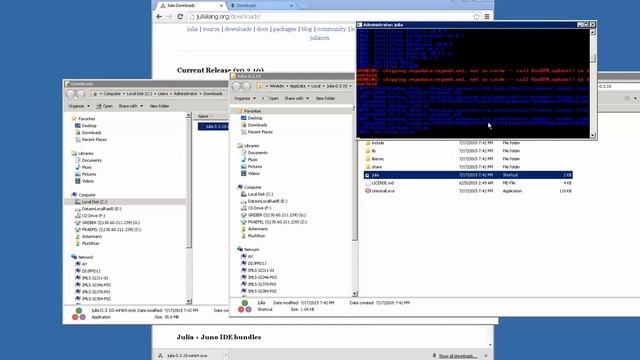Bookmark this page with the star icon
Screen dimensions: 640x360
pos(476,17)
